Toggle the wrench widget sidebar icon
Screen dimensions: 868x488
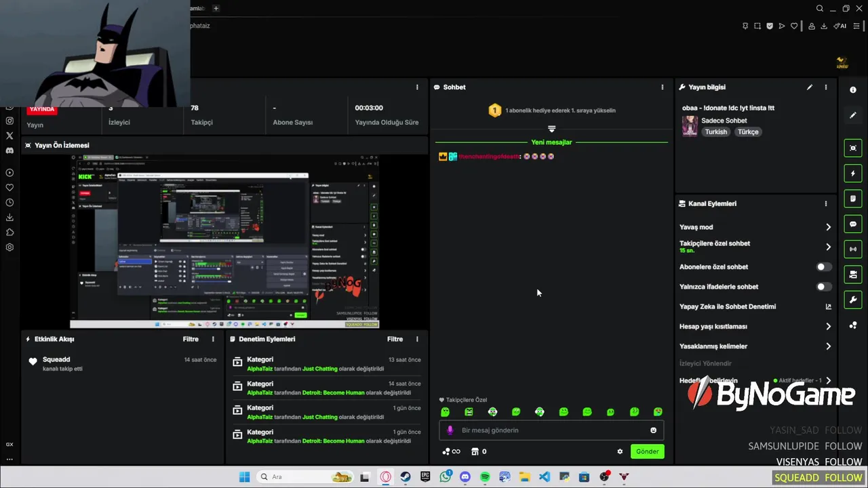click(853, 300)
